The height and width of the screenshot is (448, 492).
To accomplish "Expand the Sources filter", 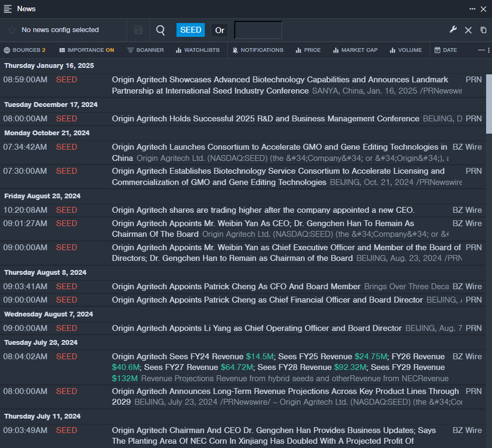I will 25,50.
